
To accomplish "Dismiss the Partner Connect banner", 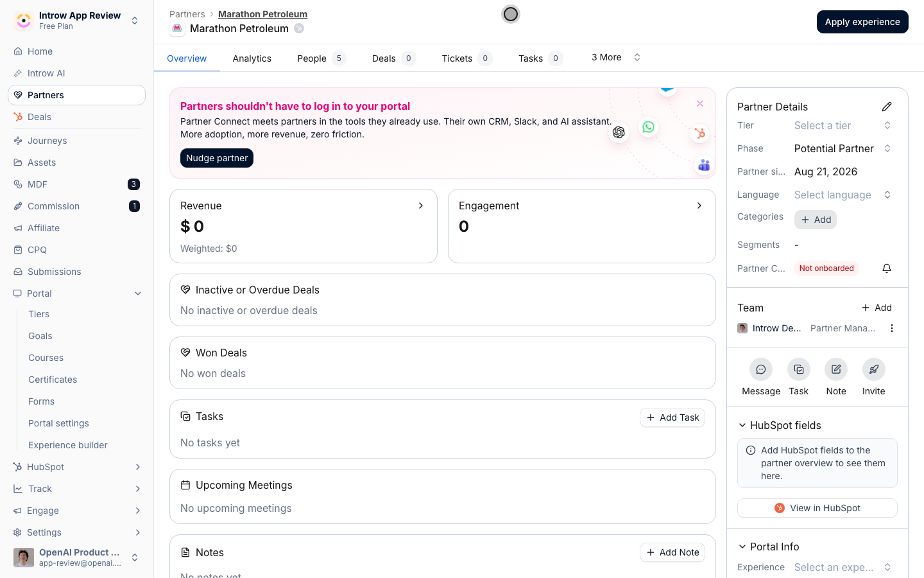I will [x=700, y=103].
